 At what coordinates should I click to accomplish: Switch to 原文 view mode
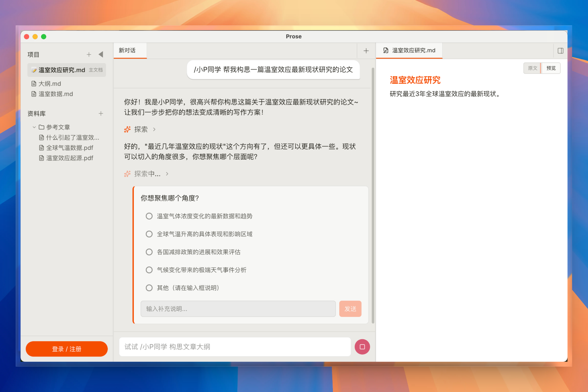coord(532,68)
